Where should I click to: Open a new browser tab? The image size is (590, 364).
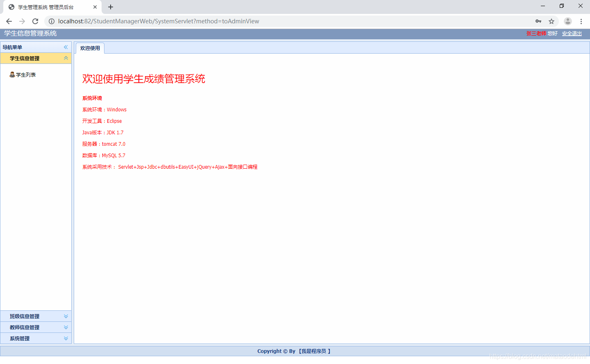pos(111,7)
